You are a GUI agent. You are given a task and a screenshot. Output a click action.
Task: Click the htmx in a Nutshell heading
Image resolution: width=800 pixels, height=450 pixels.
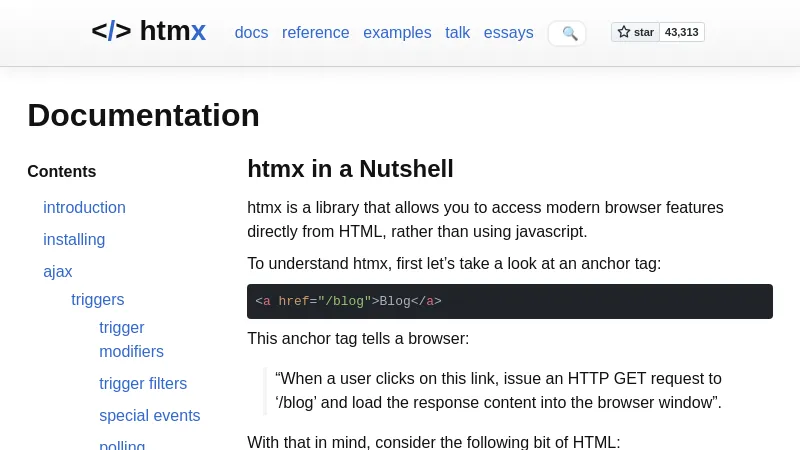pos(350,169)
